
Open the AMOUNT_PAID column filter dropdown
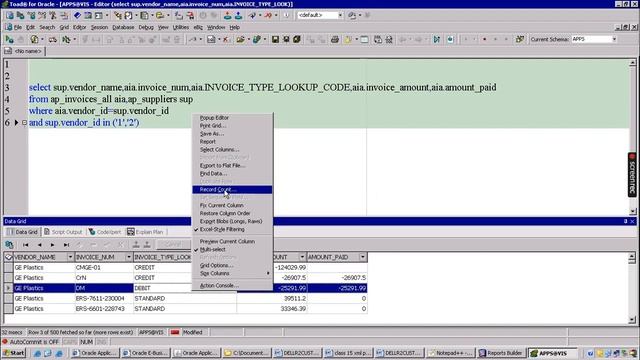(x=362, y=257)
